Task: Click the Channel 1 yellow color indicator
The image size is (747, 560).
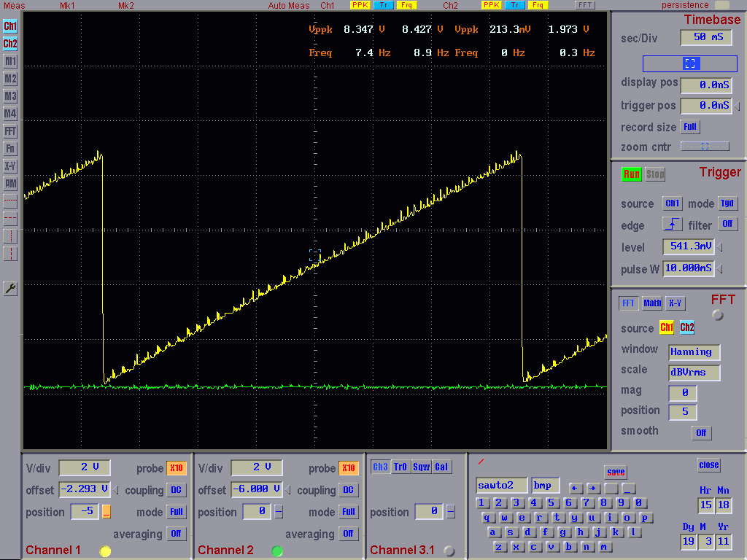Action: [x=105, y=551]
